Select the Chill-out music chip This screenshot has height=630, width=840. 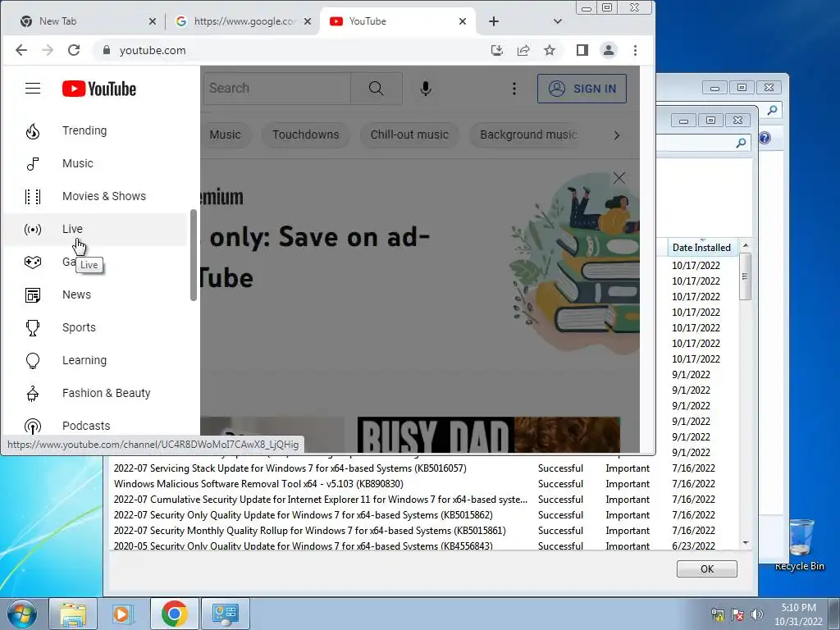(409, 135)
